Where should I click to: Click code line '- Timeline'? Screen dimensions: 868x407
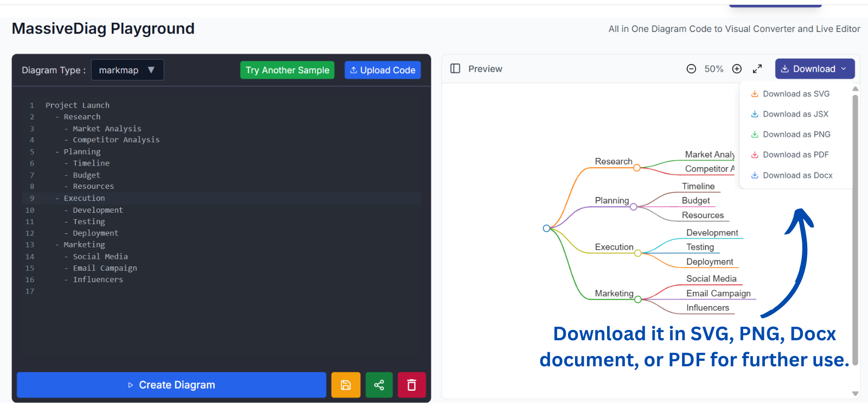coord(87,163)
